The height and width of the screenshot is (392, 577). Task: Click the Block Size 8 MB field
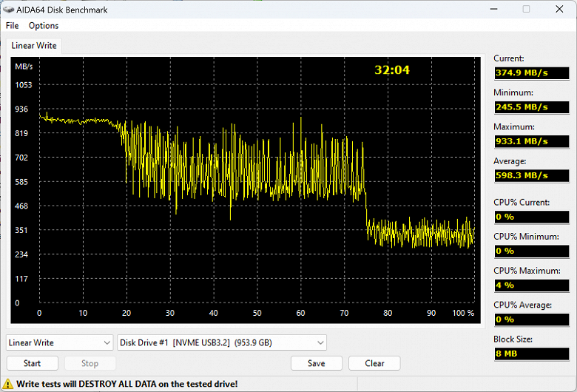[x=532, y=354]
